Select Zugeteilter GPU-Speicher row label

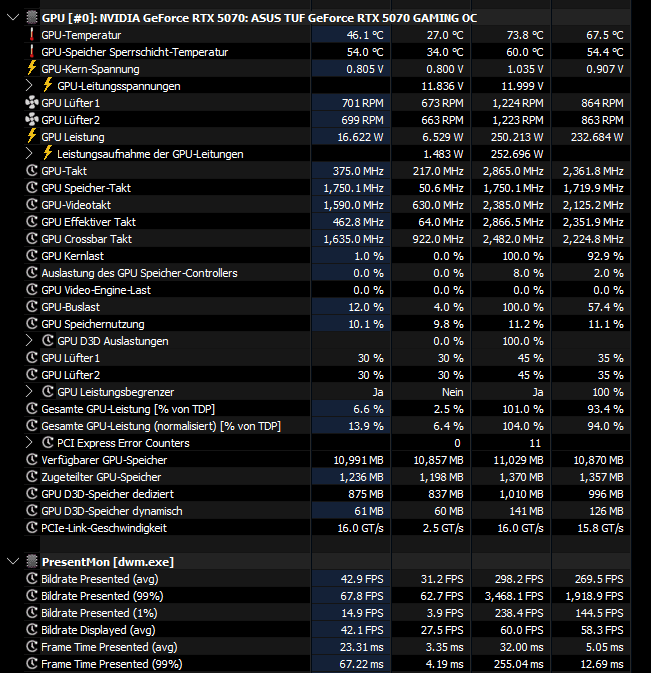point(101,477)
